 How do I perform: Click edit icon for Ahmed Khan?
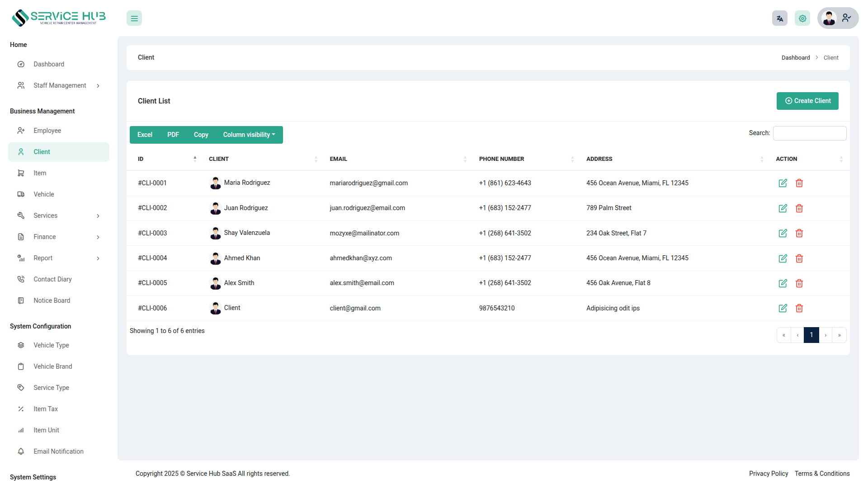783,258
